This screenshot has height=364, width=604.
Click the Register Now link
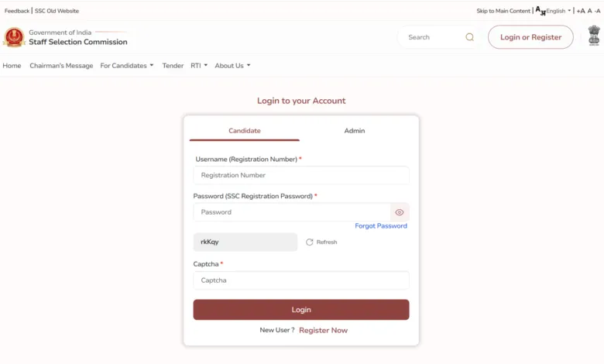[323, 330]
